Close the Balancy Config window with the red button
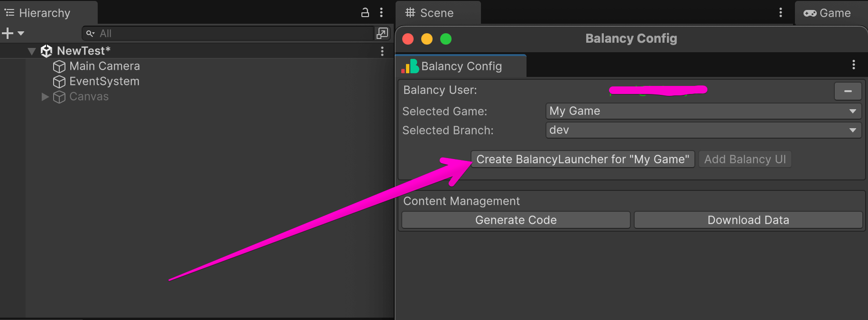 click(408, 39)
